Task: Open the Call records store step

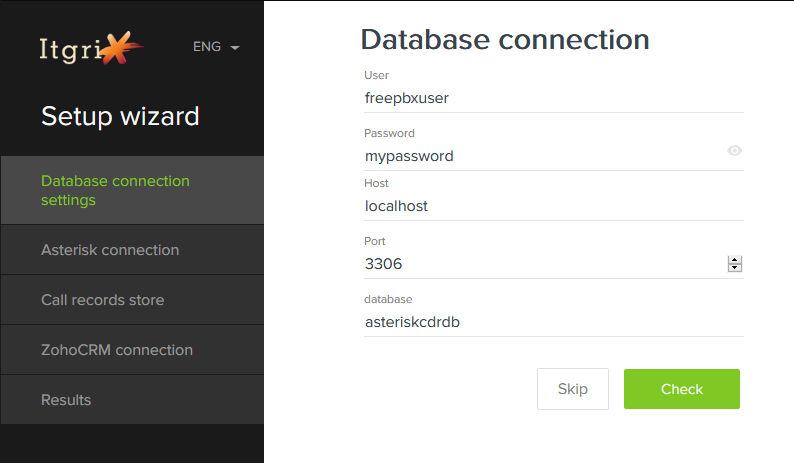Action: point(132,300)
